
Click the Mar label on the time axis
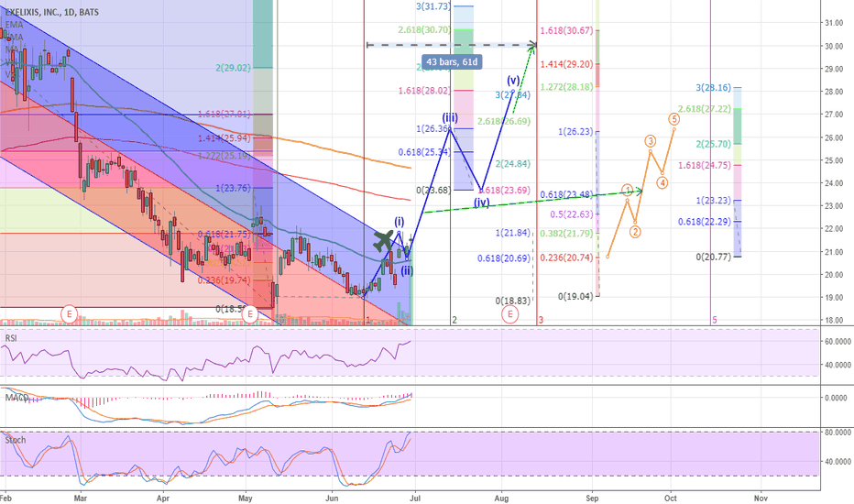[x=80, y=498]
